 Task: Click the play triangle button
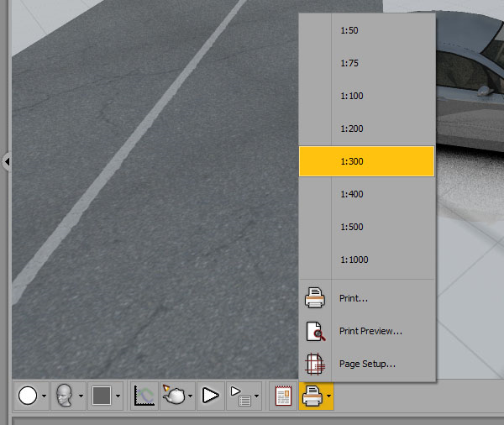(x=211, y=396)
